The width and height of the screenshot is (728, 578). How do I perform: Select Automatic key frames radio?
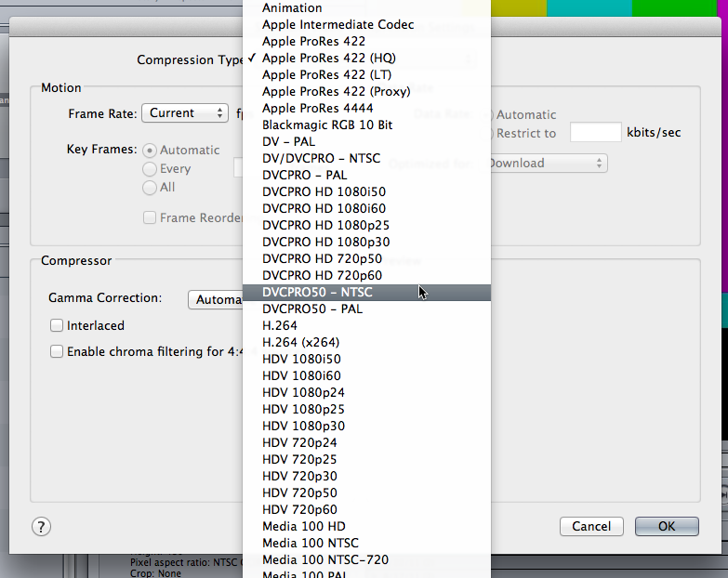(150, 151)
